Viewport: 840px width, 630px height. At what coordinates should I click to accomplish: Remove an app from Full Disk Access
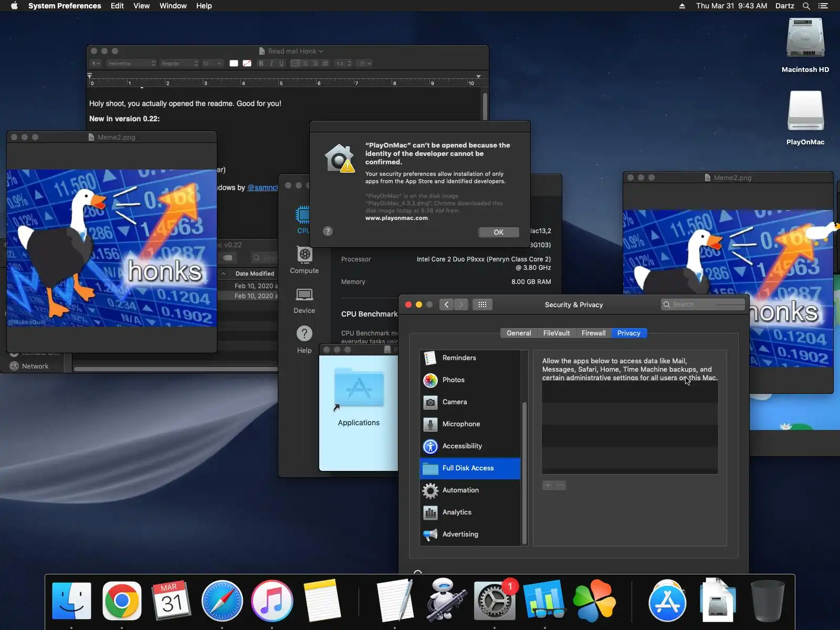pos(560,486)
